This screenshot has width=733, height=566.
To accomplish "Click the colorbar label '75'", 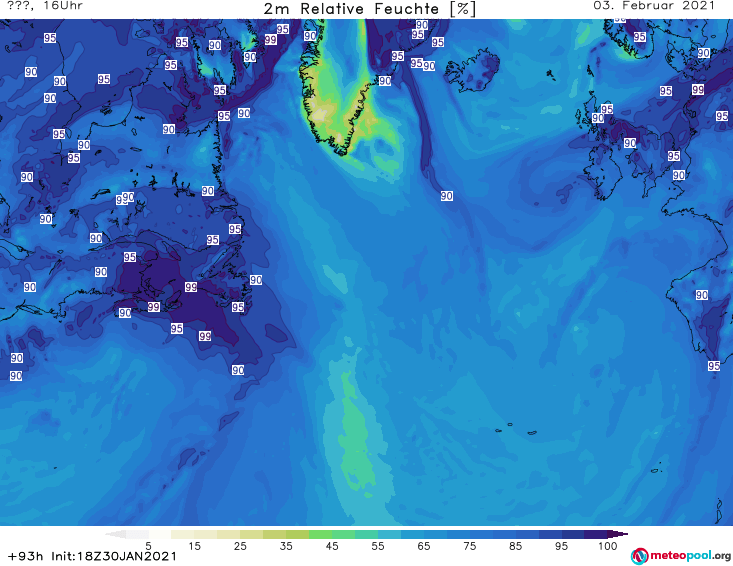I will click(x=469, y=545).
